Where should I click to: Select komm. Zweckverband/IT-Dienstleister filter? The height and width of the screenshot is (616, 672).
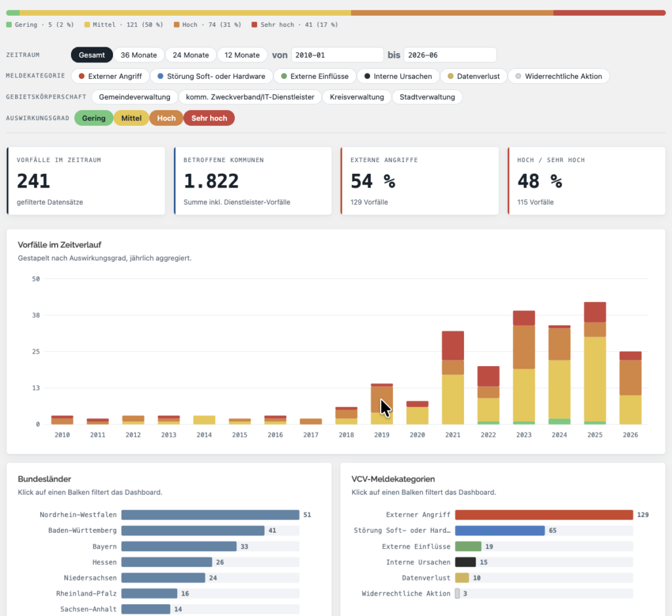[x=250, y=97]
